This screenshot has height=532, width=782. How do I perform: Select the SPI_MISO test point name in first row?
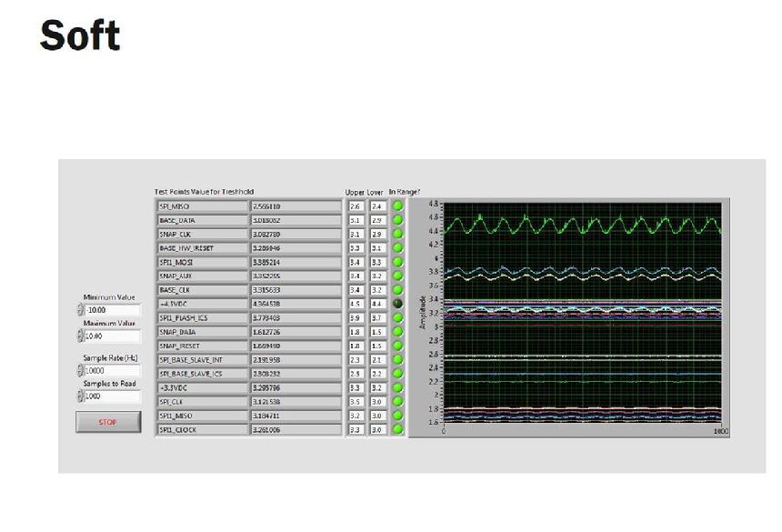(202, 206)
